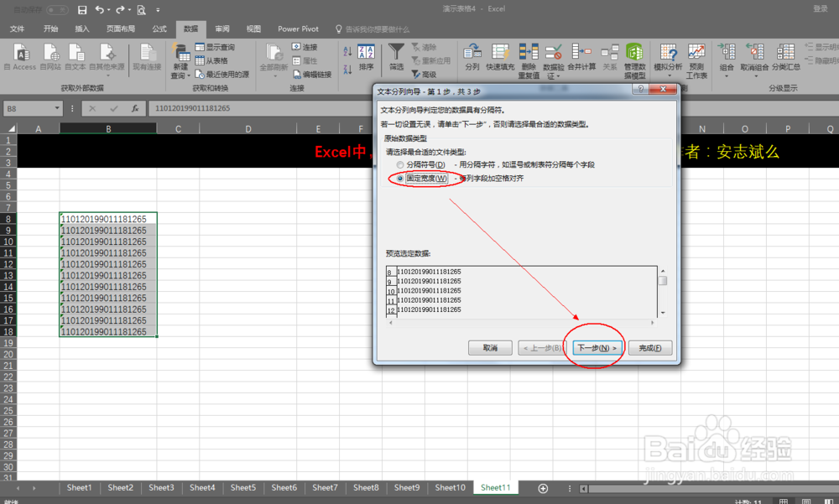Click Sort Z to A descending icon
The width and height of the screenshot is (839, 504).
pos(347,69)
